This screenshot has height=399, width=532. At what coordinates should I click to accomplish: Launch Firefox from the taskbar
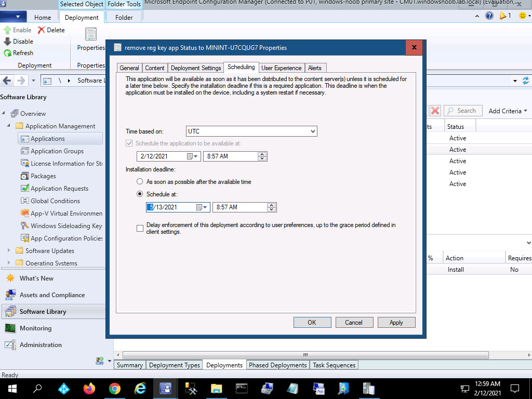89,389
